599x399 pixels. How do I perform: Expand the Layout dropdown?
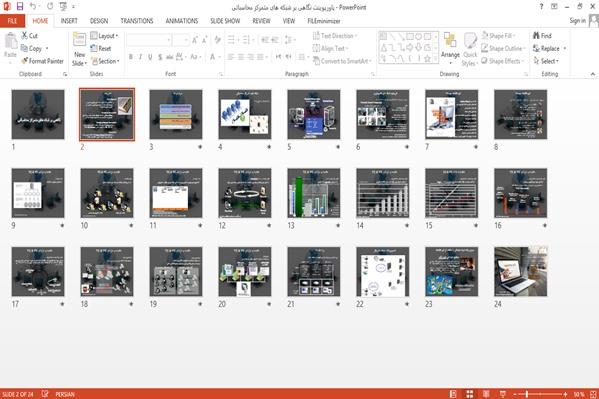click(104, 36)
